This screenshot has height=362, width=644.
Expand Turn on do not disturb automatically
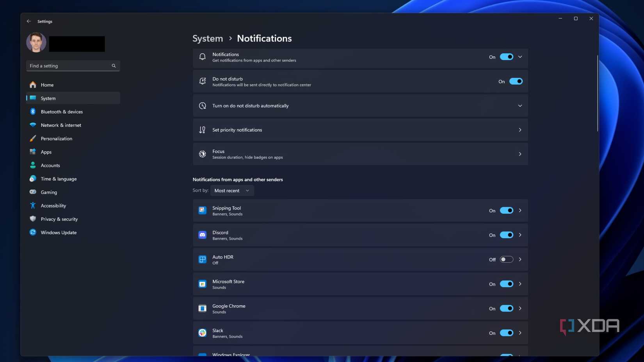click(x=360, y=106)
